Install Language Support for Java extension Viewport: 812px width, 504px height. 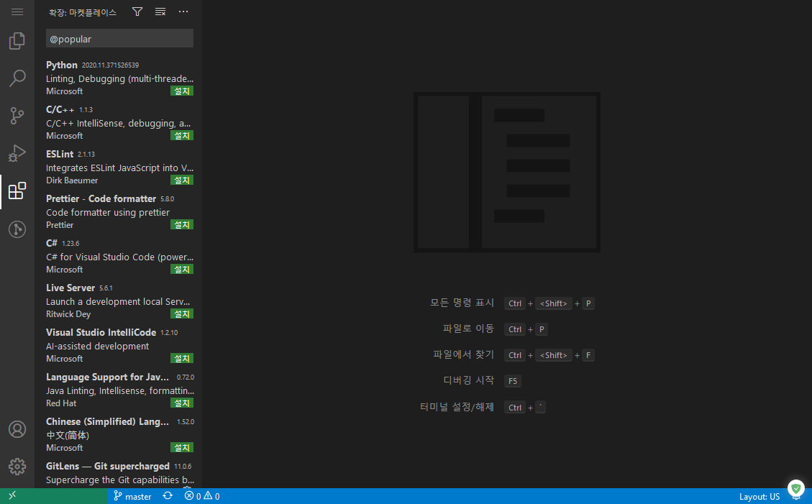(x=182, y=403)
